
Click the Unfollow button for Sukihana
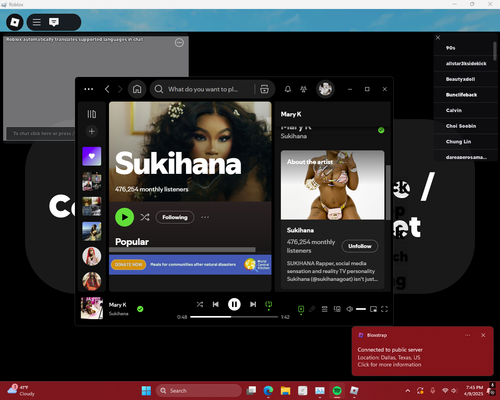(x=360, y=246)
